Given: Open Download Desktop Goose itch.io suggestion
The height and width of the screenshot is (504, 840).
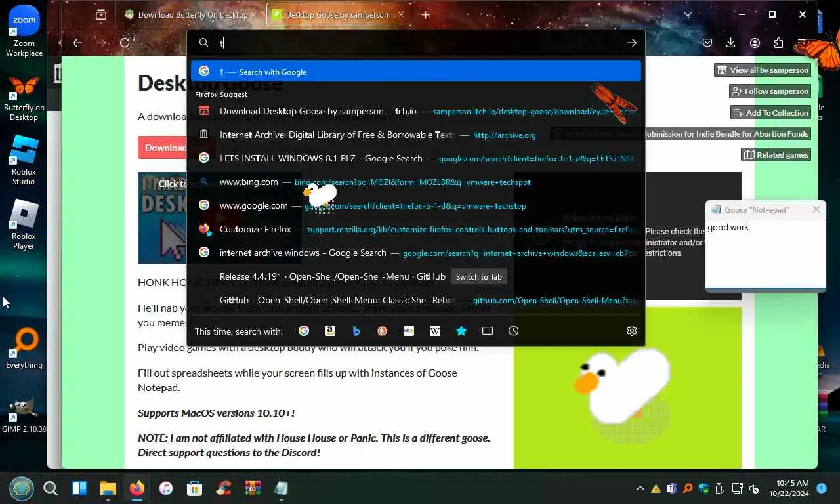Looking at the screenshot, I should click(416, 111).
